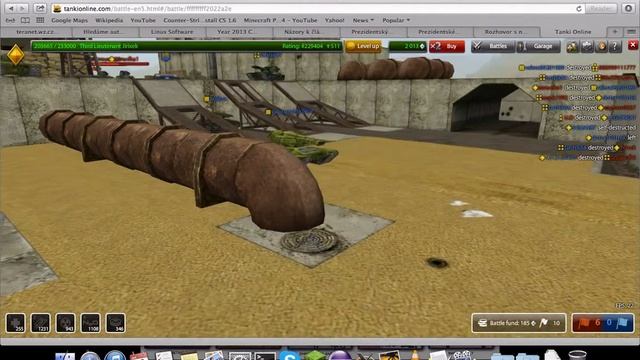Open the YouTube bookmark

(x=143, y=20)
